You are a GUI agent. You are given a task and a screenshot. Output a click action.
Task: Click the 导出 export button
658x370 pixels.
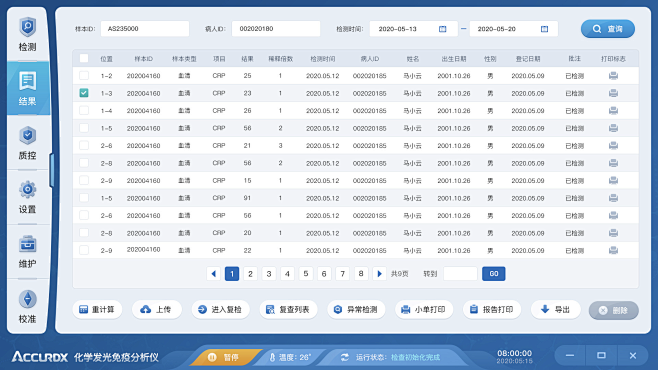[x=556, y=310]
